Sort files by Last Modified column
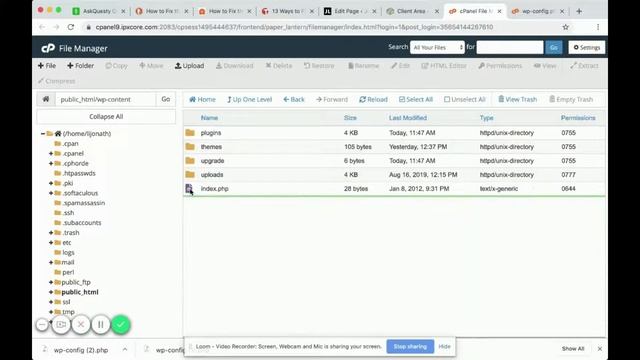640x360 pixels. 408,118
